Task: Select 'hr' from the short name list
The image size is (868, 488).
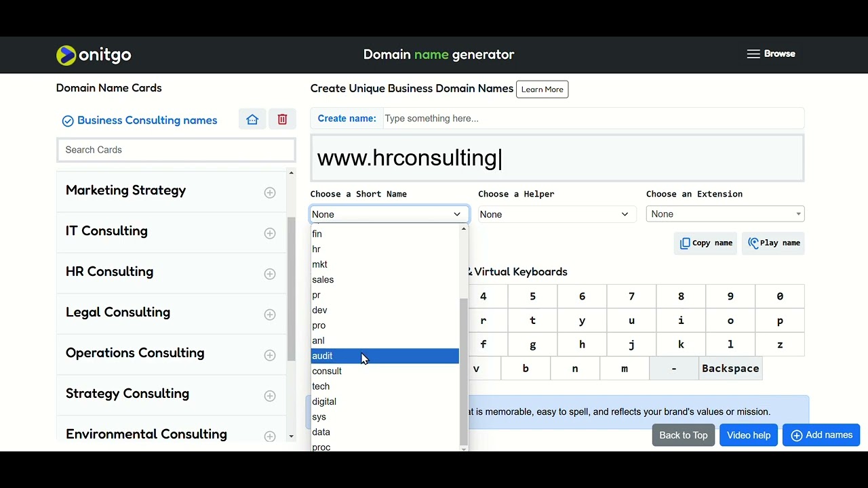Action: 384,249
